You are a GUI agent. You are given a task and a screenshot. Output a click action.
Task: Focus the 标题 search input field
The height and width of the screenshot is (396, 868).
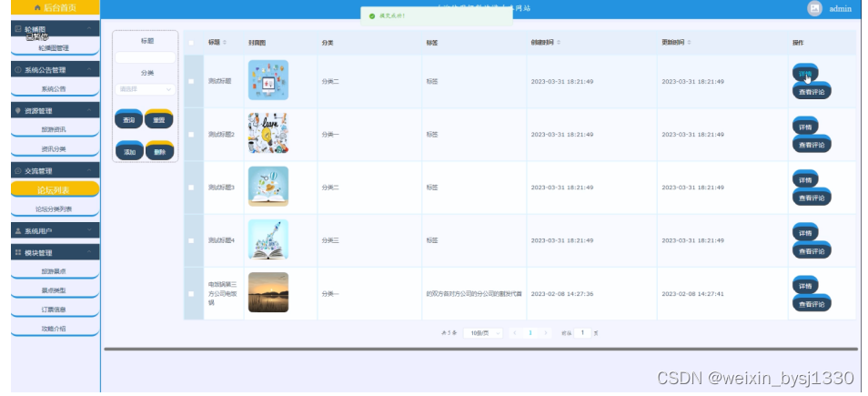coord(145,57)
